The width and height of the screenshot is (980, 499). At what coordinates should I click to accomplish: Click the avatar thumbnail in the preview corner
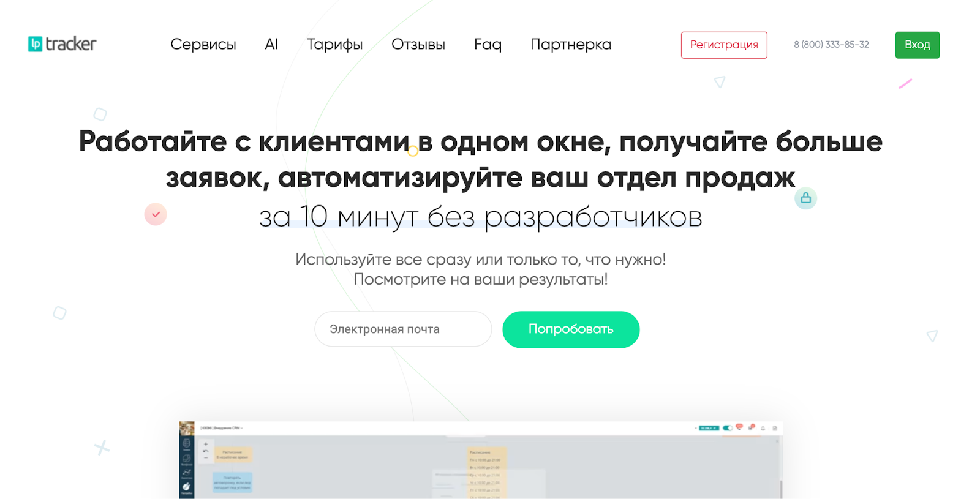click(x=187, y=428)
